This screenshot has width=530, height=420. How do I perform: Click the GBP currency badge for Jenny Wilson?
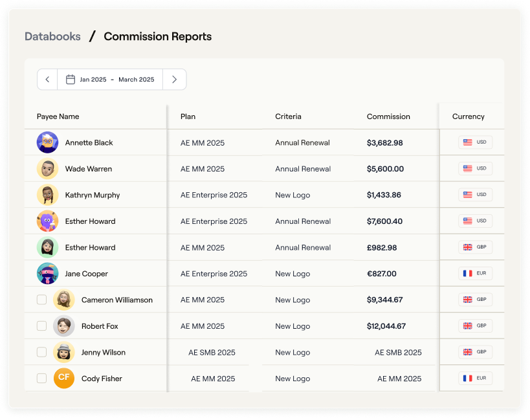coord(475,352)
